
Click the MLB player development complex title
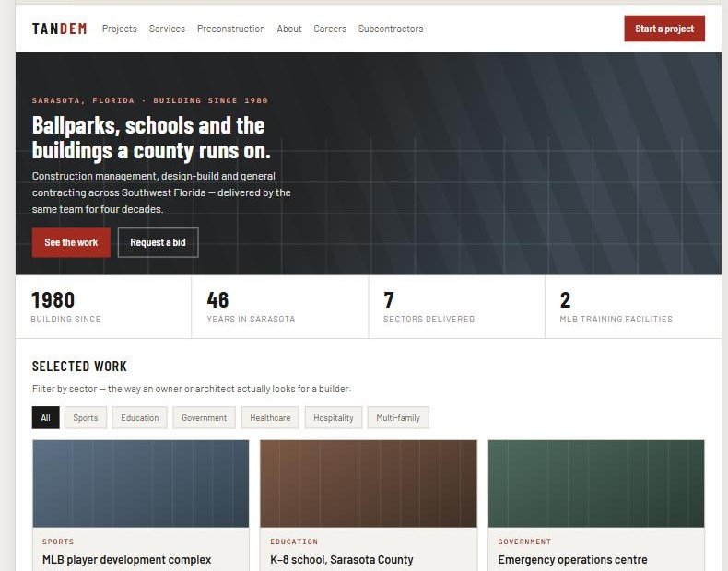tap(127, 560)
